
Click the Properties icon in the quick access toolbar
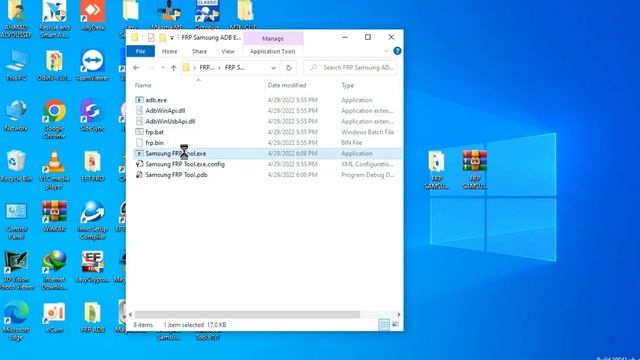[x=151, y=38]
